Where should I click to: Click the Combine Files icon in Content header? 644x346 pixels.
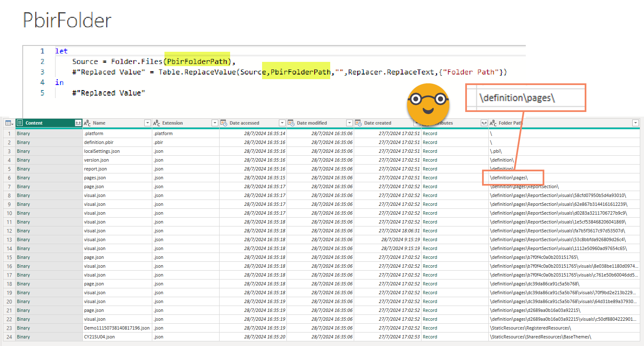point(78,123)
